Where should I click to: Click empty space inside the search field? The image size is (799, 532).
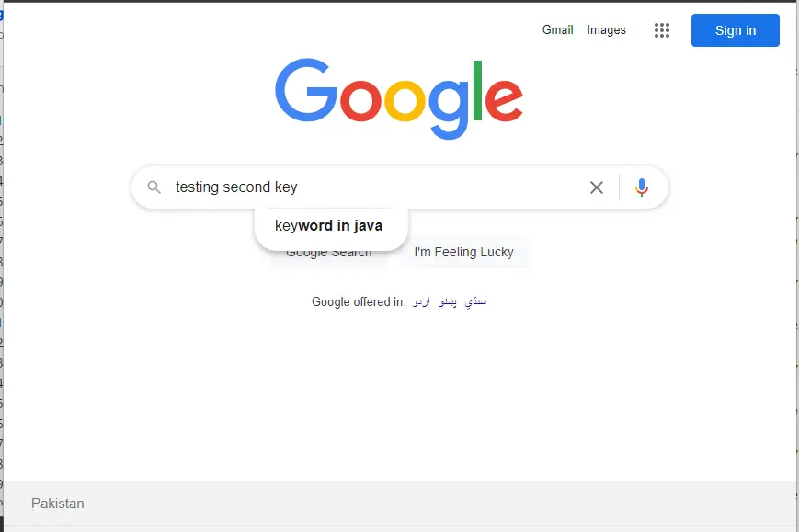439,187
